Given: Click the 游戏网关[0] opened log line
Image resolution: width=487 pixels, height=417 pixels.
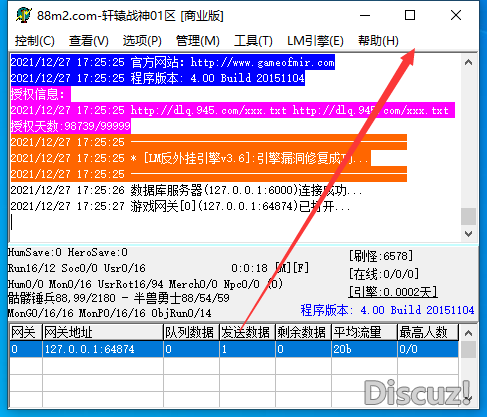Looking at the screenshot, I should [x=180, y=206].
